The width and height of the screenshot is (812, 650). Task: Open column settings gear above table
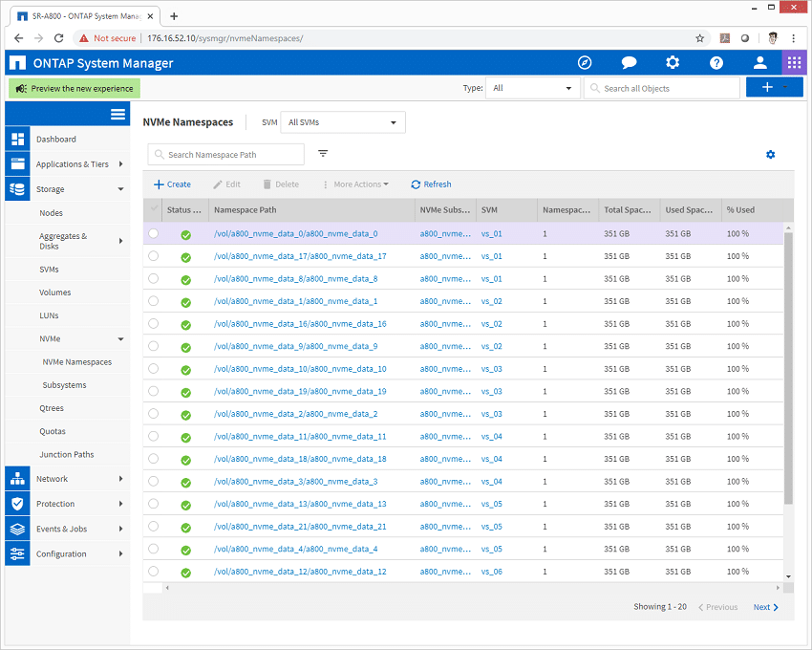[x=771, y=155]
